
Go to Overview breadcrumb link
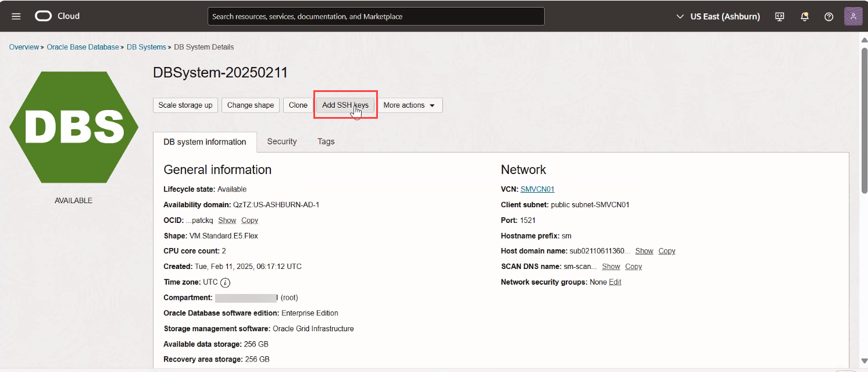(x=24, y=47)
